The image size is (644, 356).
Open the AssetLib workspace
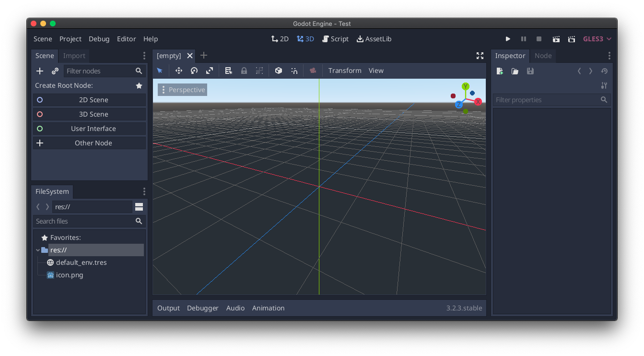pyautogui.click(x=374, y=39)
